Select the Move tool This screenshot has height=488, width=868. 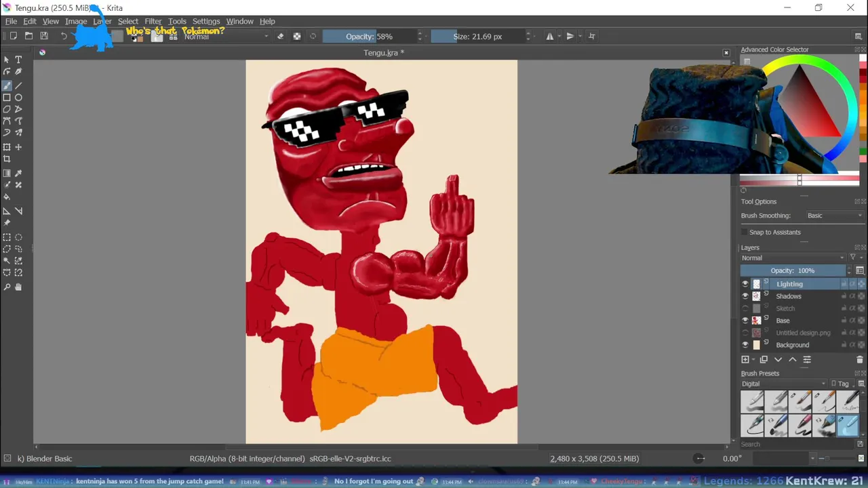(x=18, y=147)
